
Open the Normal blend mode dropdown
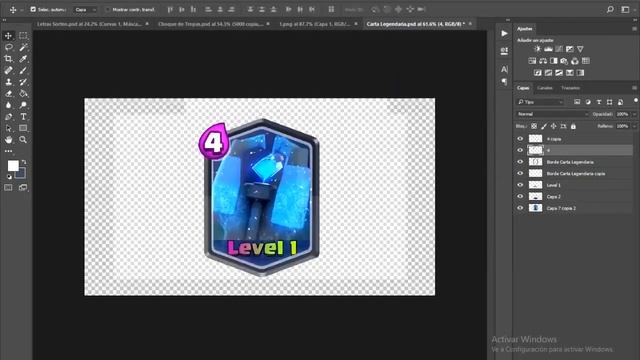pyautogui.click(x=552, y=114)
